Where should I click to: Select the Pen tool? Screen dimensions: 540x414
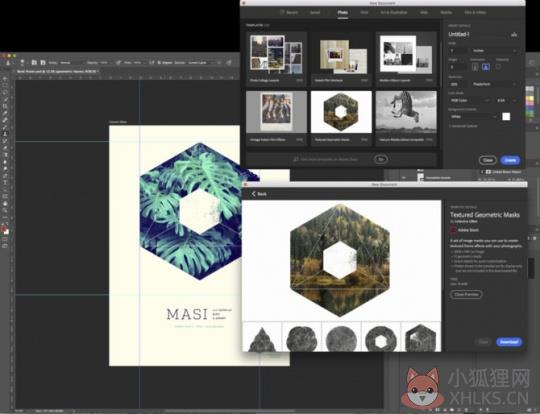(5, 176)
